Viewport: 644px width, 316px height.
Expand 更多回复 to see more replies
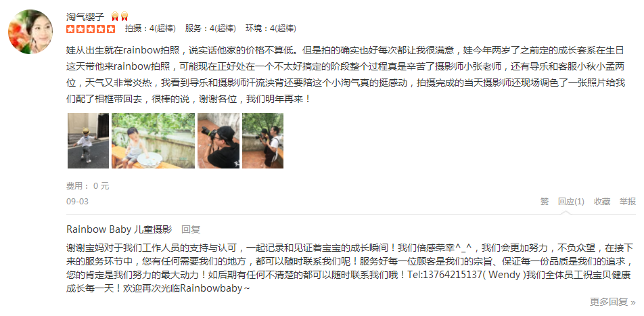613,302
